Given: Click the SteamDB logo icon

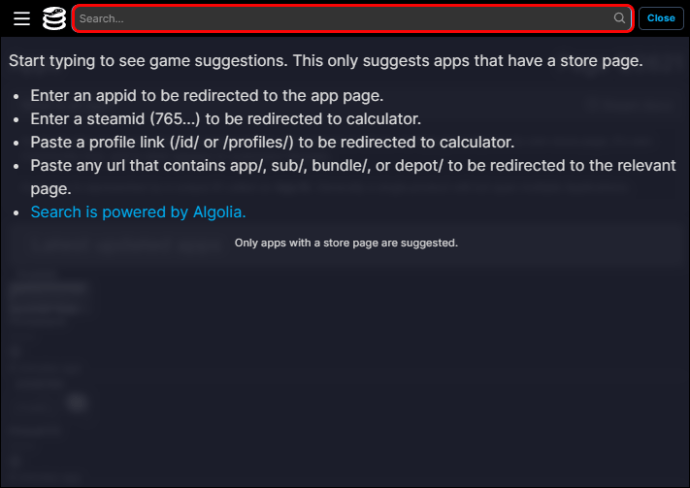Looking at the screenshot, I should (x=54, y=18).
